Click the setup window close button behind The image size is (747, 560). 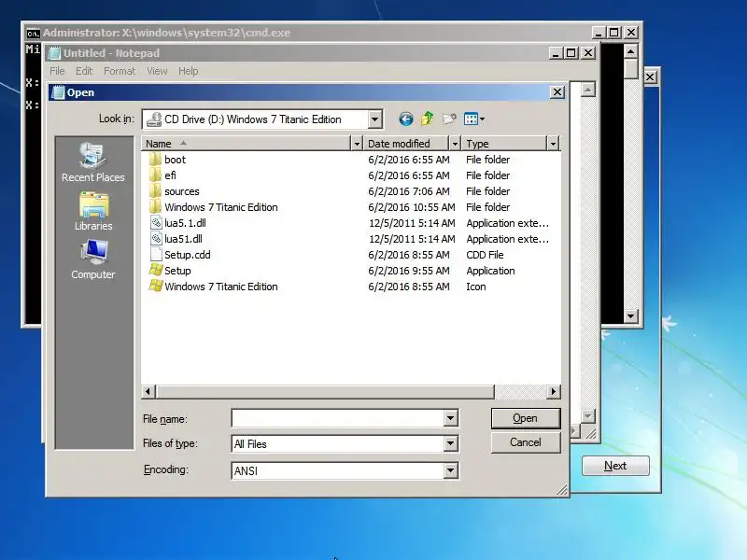tap(650, 77)
